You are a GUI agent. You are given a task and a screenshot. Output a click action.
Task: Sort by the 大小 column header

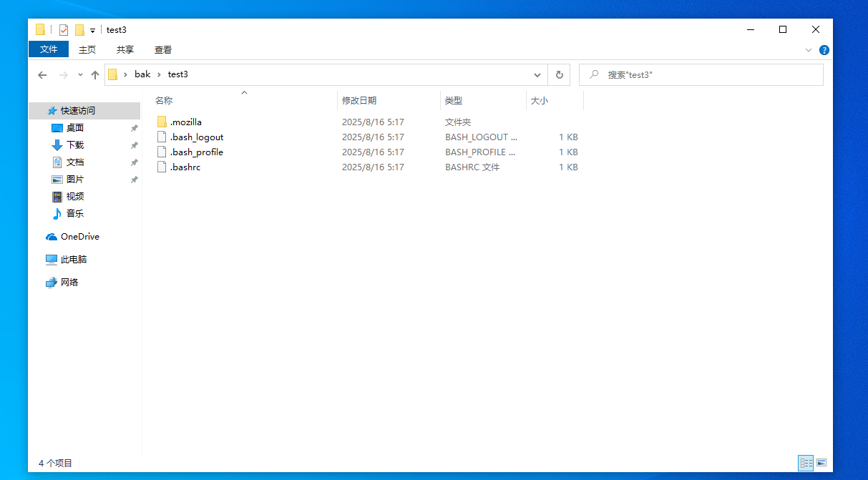pos(540,101)
